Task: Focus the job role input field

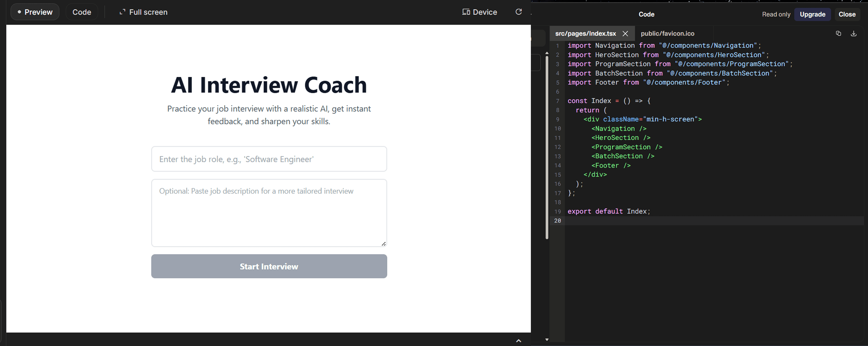Action: click(x=269, y=159)
